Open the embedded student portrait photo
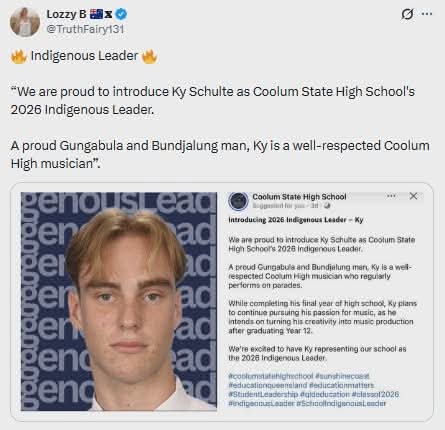This screenshot has height=430, width=445. 119,301
